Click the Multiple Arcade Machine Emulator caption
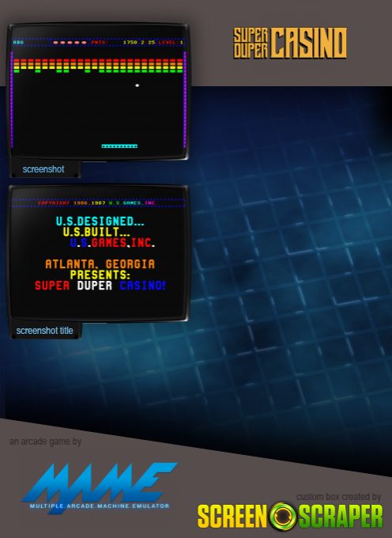The image size is (392, 538). (100, 506)
